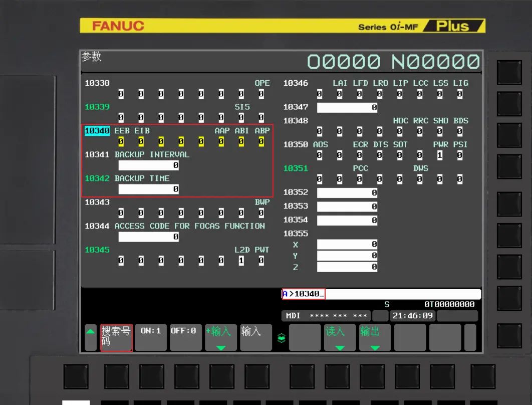Click the green parameter number 10351

[x=296, y=168]
